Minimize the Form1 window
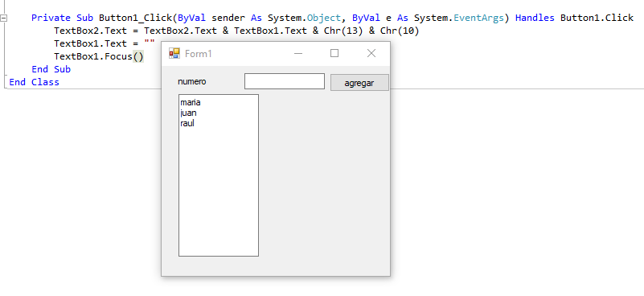Screen dimensions: 644x296 tap(298, 53)
